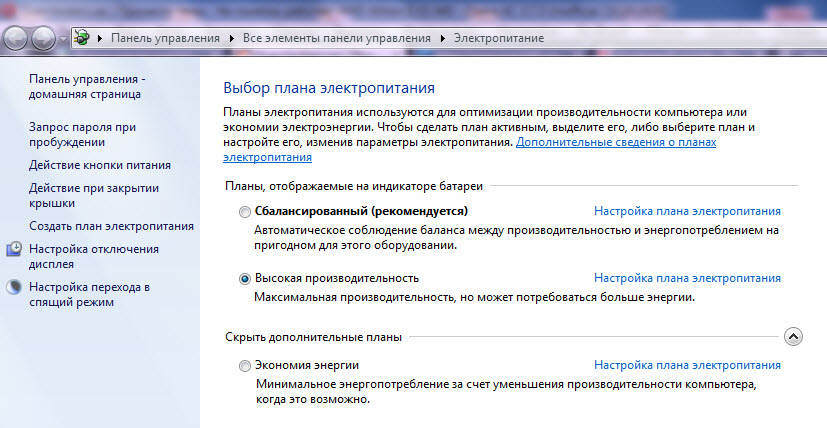Click Создать план электропитания link
Image resolution: width=827 pixels, height=428 pixels.
click(x=111, y=226)
